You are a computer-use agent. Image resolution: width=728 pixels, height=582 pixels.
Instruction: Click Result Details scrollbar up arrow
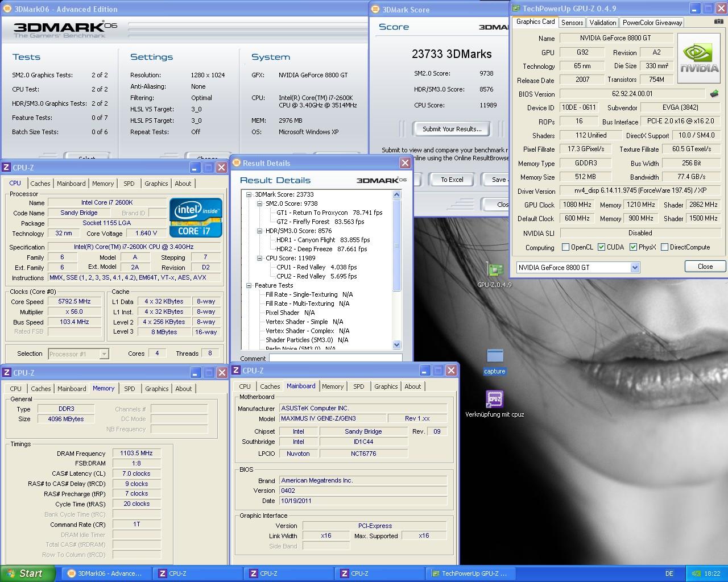[x=396, y=194]
